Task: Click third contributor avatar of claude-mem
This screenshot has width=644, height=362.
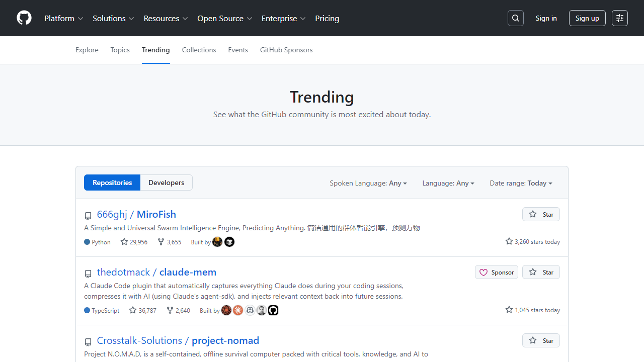Action: click(250, 310)
